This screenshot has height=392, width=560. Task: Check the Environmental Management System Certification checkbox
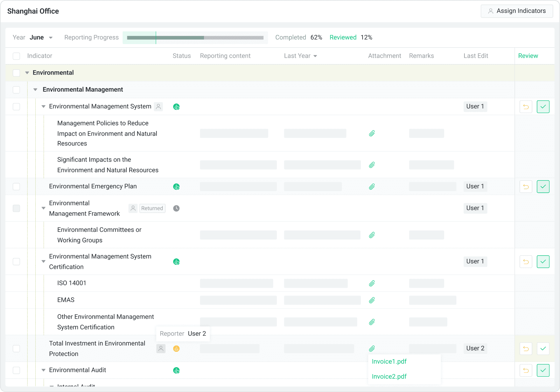[x=16, y=262]
